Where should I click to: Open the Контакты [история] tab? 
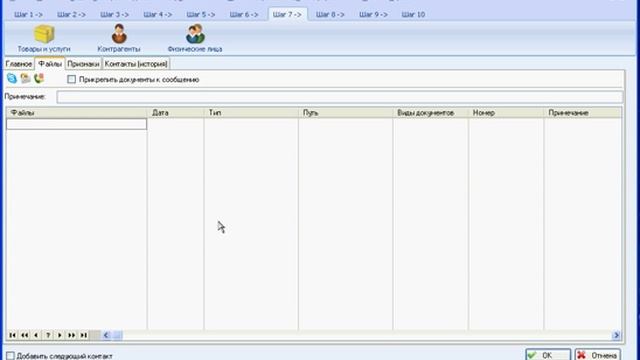click(x=136, y=64)
